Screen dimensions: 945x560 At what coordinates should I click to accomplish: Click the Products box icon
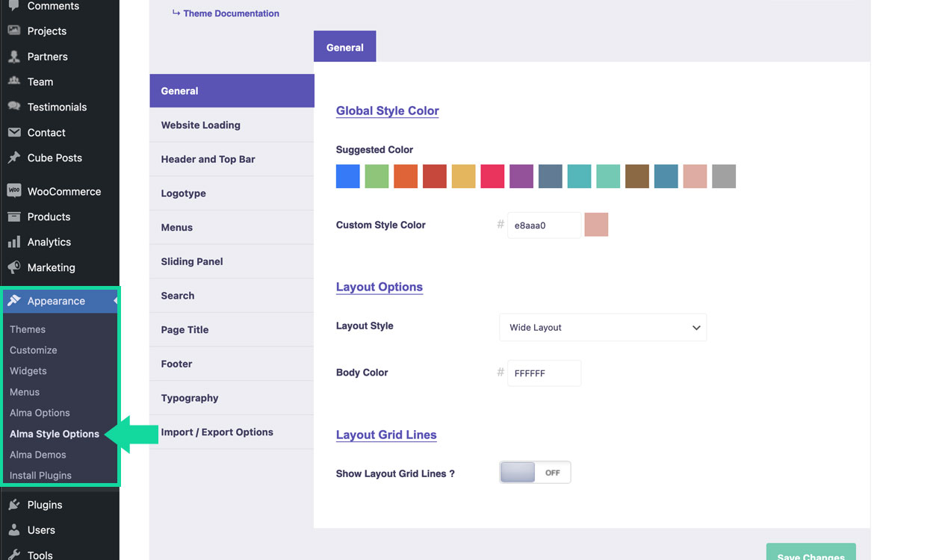(x=13, y=217)
